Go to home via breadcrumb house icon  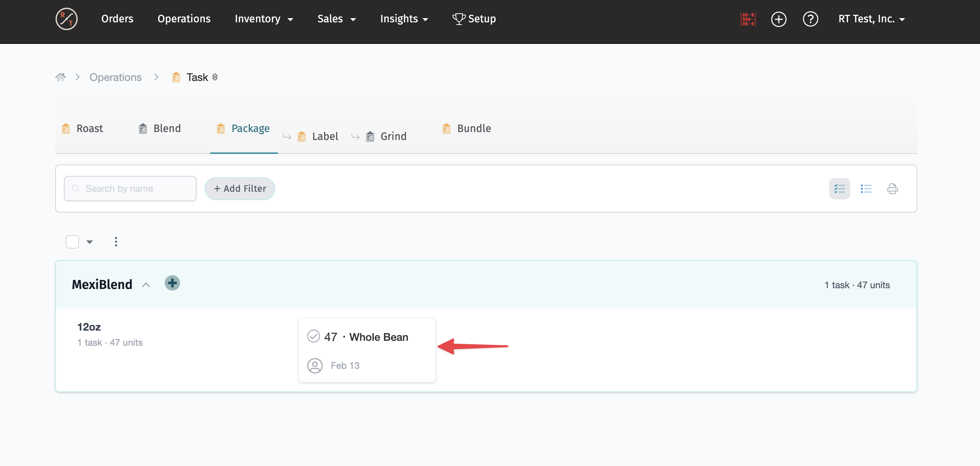(x=60, y=77)
